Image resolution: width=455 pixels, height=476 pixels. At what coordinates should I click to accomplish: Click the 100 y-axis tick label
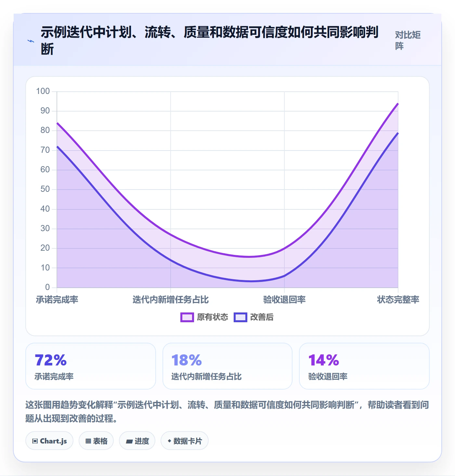[x=43, y=91]
